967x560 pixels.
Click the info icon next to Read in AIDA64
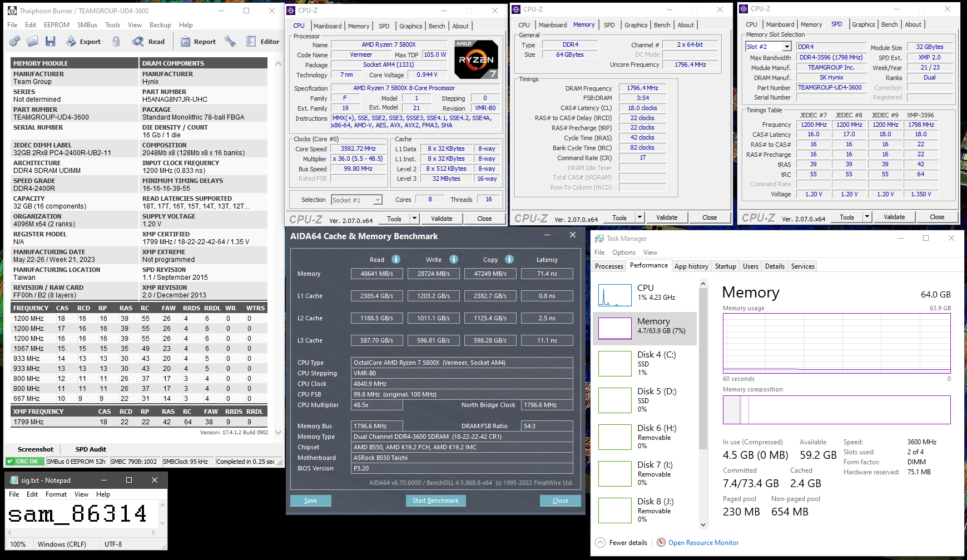(x=396, y=259)
